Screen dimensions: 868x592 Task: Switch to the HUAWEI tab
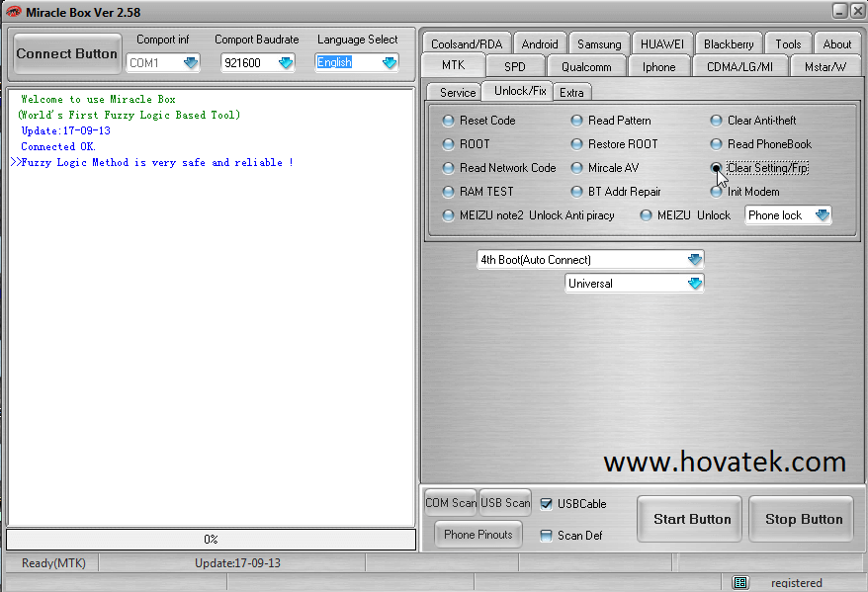(x=662, y=44)
